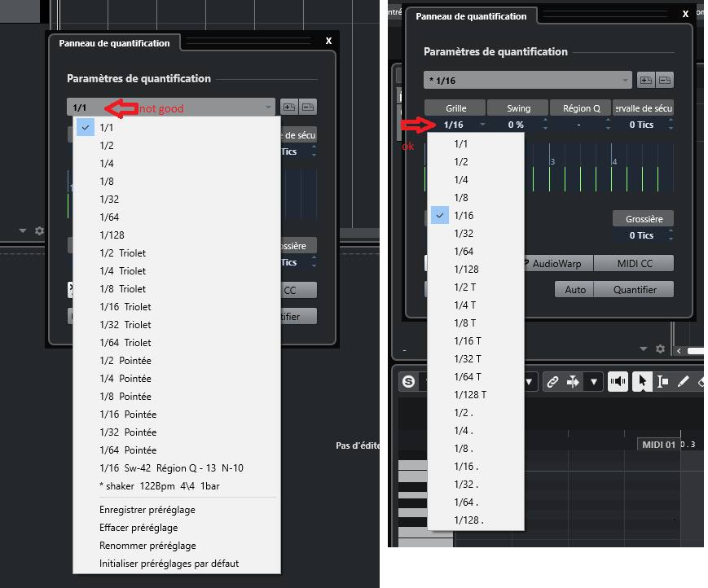Click the link editors chain icon

[x=554, y=380]
